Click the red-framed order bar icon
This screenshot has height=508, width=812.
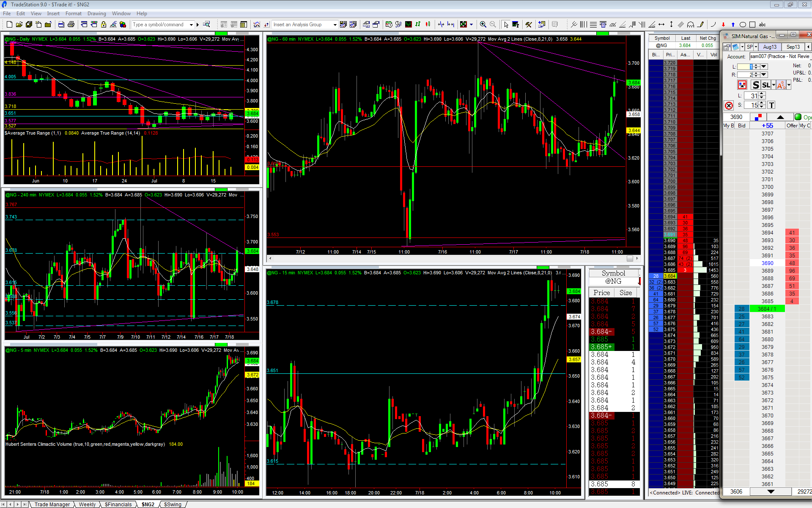(742, 85)
